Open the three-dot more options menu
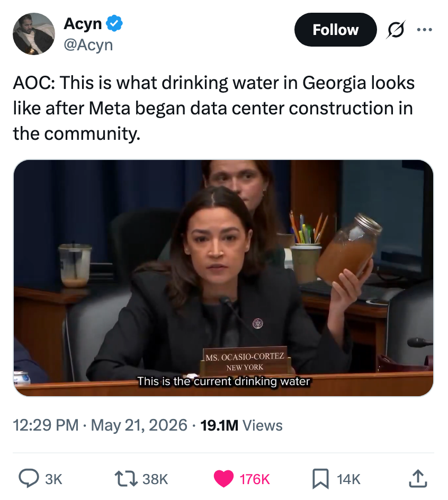Viewport: 448px width, 500px height. pos(424,30)
